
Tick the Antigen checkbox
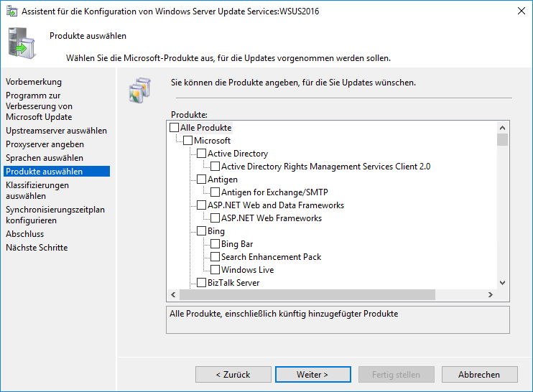point(201,179)
